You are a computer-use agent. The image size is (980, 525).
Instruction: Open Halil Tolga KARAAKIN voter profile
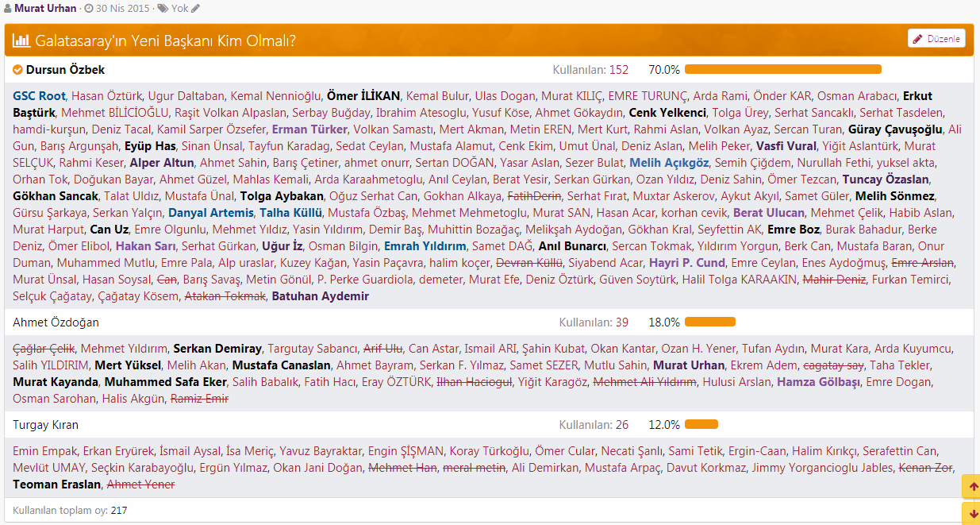pyautogui.click(x=740, y=280)
